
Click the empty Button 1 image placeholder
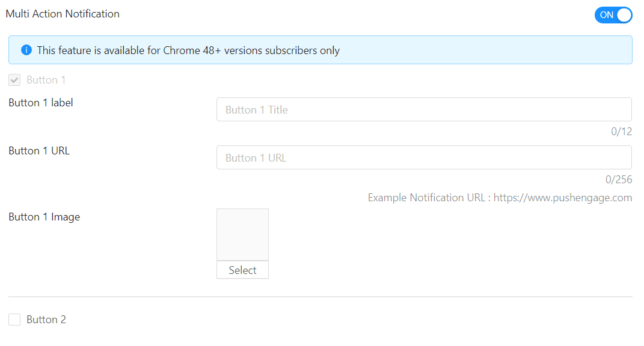242,235
